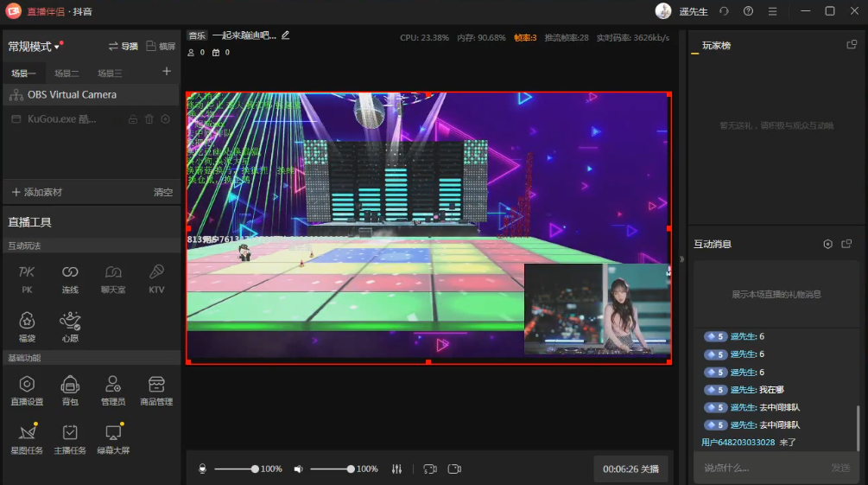Click 添加素材 to add a source

tap(36, 192)
